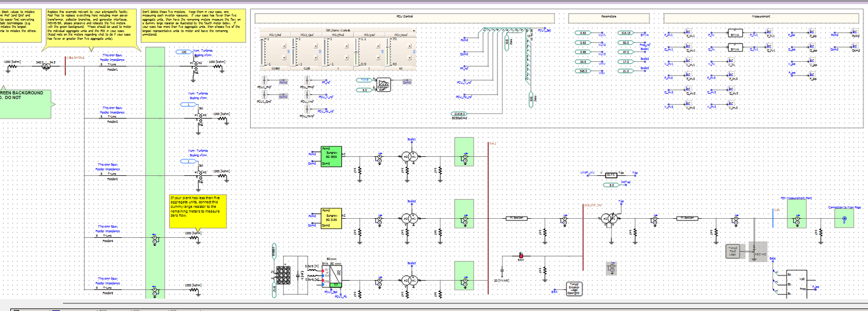This screenshot has height=311, width=868.
Task: Adjust the PCU1_Pref vertical slider in control panel
Action: tap(262, 52)
